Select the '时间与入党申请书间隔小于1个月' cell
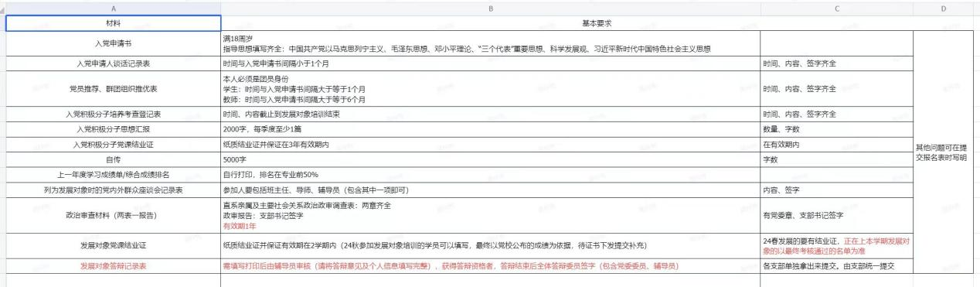Viewport: 980px width, 287px height. tap(490, 63)
